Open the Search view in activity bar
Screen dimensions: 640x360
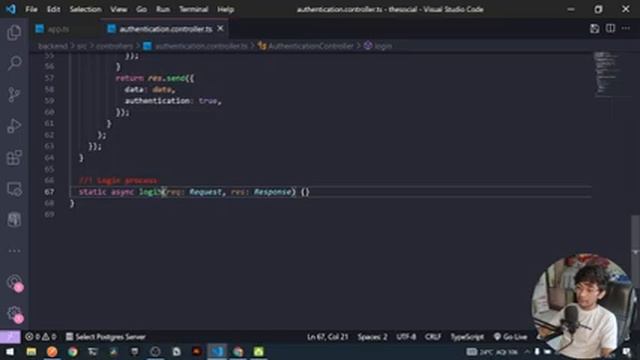14,63
